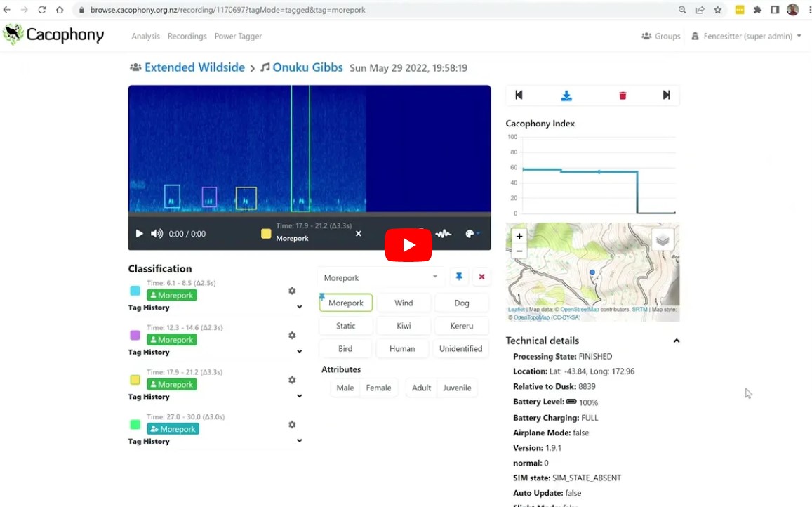Tag the track as Static
Screen dimensions: 812x507
pos(345,326)
